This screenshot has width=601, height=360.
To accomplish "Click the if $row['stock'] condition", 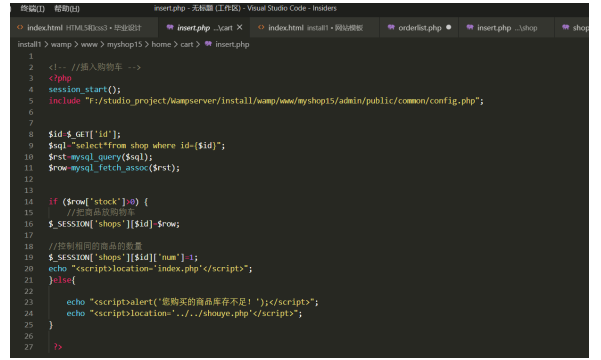I will click(x=98, y=202).
